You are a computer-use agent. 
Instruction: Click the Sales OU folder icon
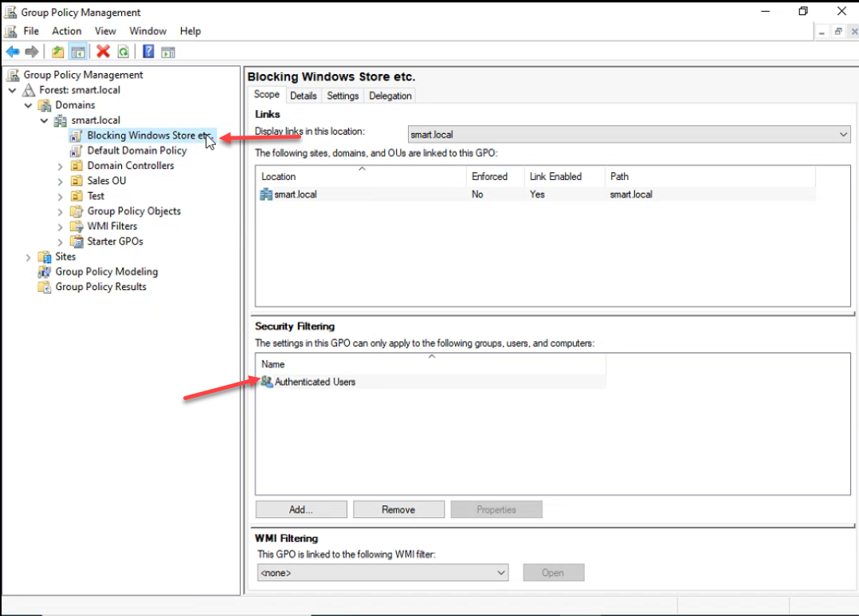[76, 181]
